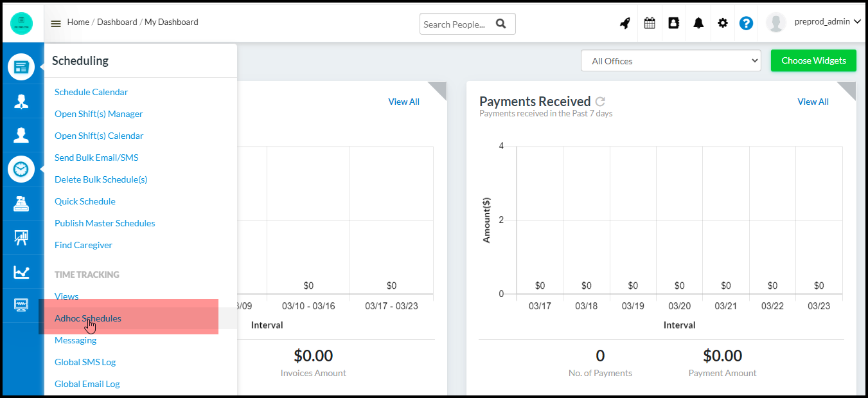Click the Choose Widgets button
This screenshot has width=868, height=398.
pyautogui.click(x=813, y=60)
